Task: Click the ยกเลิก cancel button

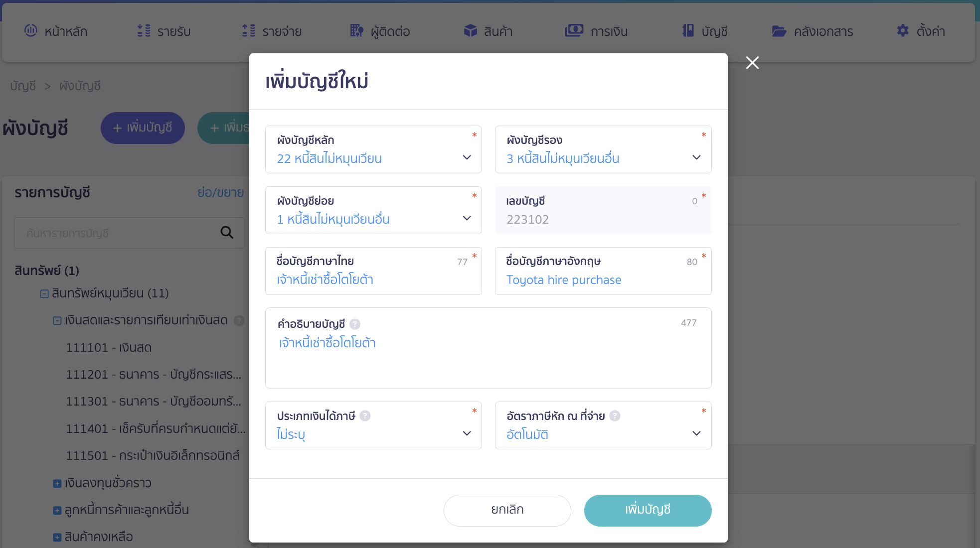Action: (x=507, y=510)
